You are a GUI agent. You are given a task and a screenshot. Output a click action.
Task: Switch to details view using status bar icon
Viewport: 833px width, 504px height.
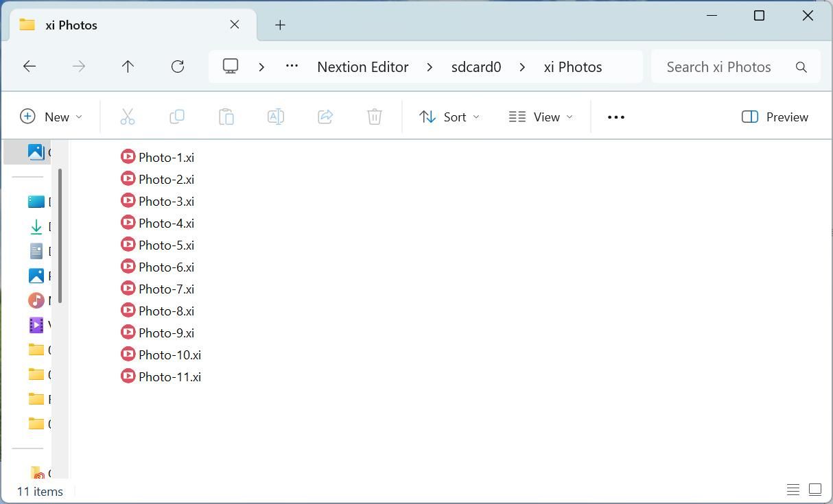(793, 489)
